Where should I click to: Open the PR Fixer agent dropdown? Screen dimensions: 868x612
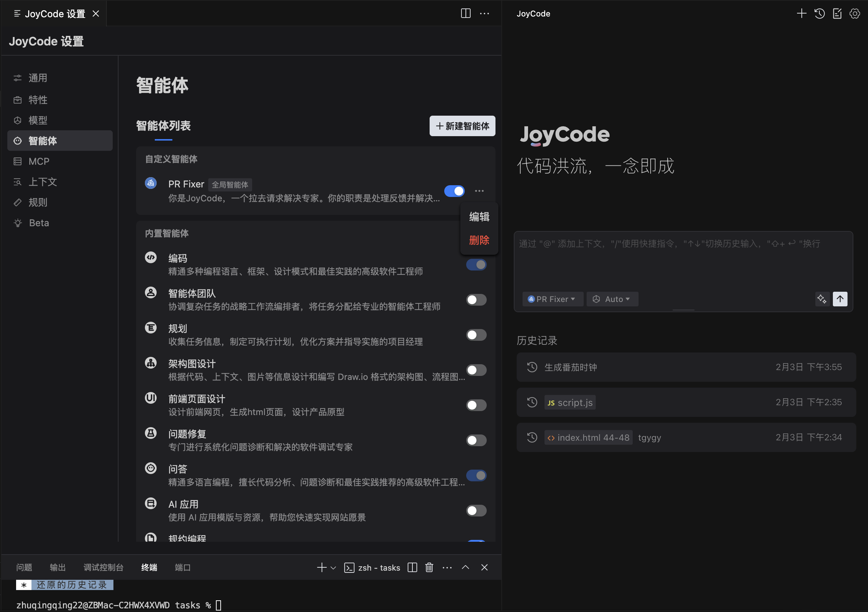(552, 299)
